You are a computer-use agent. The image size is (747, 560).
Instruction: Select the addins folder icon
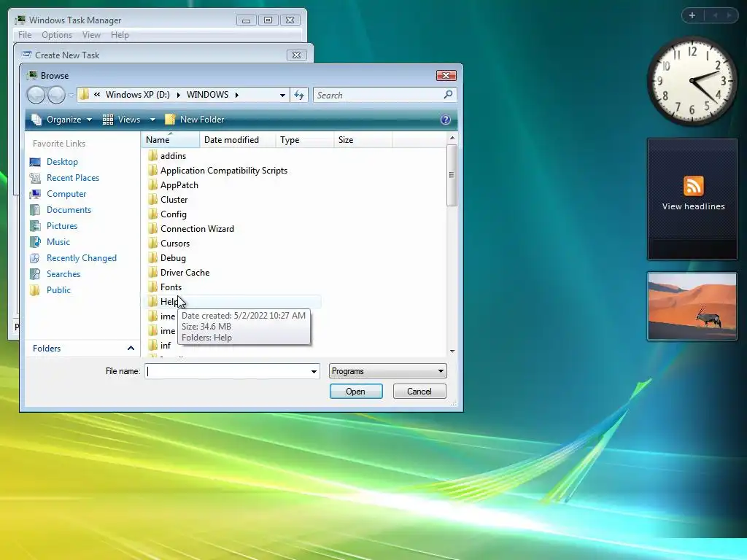tap(152, 156)
